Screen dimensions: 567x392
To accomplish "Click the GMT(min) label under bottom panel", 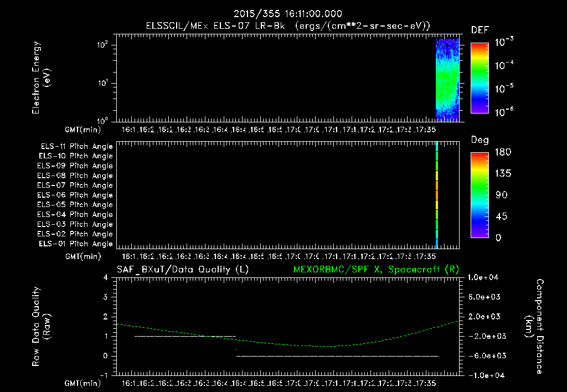I will click(x=83, y=383).
